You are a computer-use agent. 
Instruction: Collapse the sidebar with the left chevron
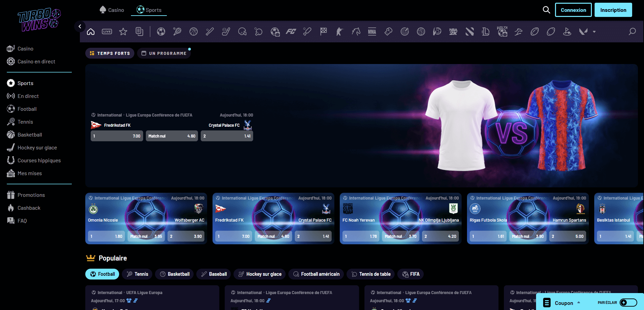[80, 26]
